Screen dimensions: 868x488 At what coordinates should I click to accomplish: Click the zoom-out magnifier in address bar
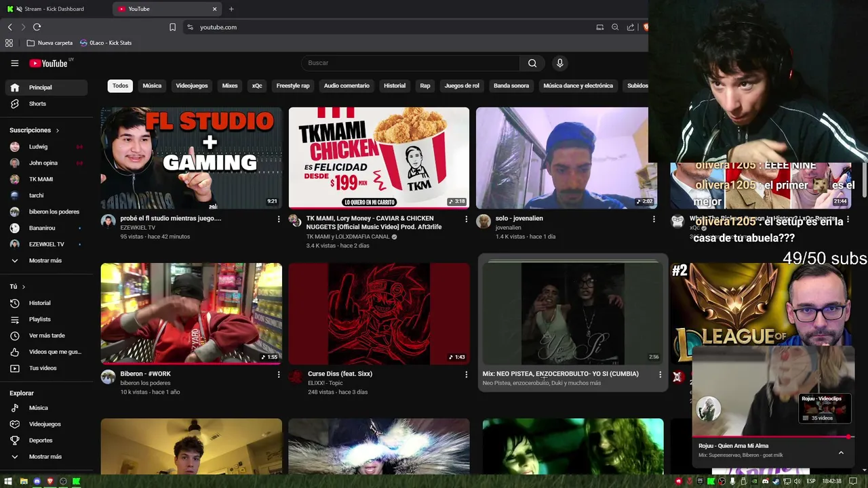615,27
